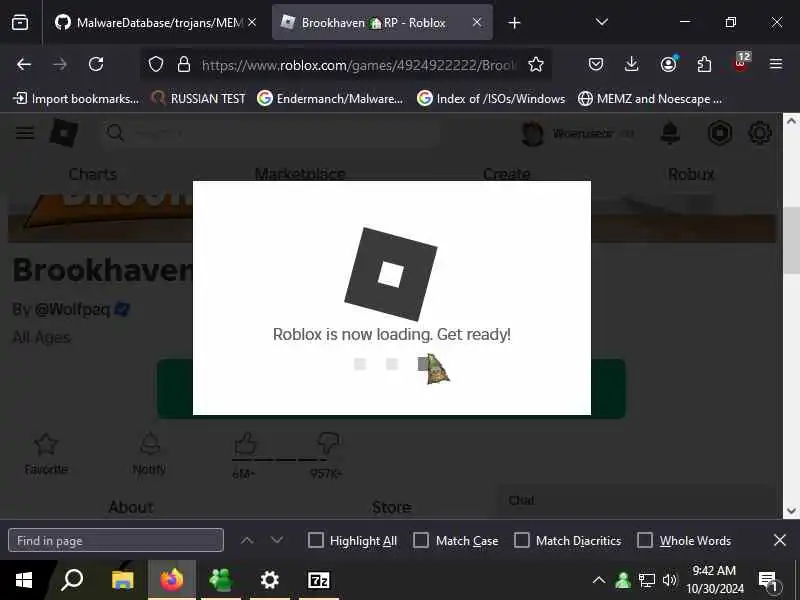Open the extensions puzzle menu

point(704,64)
